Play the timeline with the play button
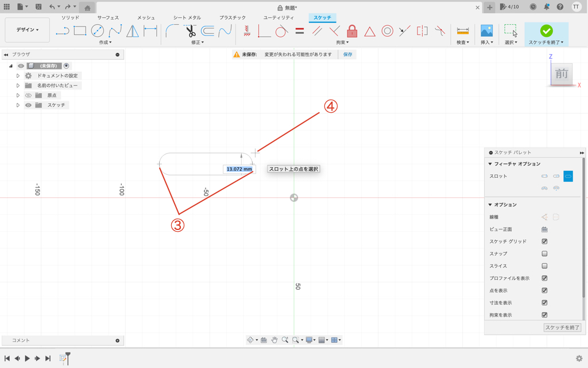This screenshot has width=588, height=368. tap(28, 358)
